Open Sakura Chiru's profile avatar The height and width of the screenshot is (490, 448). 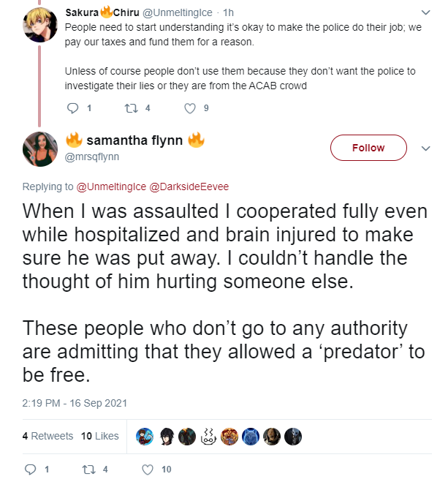pyautogui.click(x=40, y=25)
